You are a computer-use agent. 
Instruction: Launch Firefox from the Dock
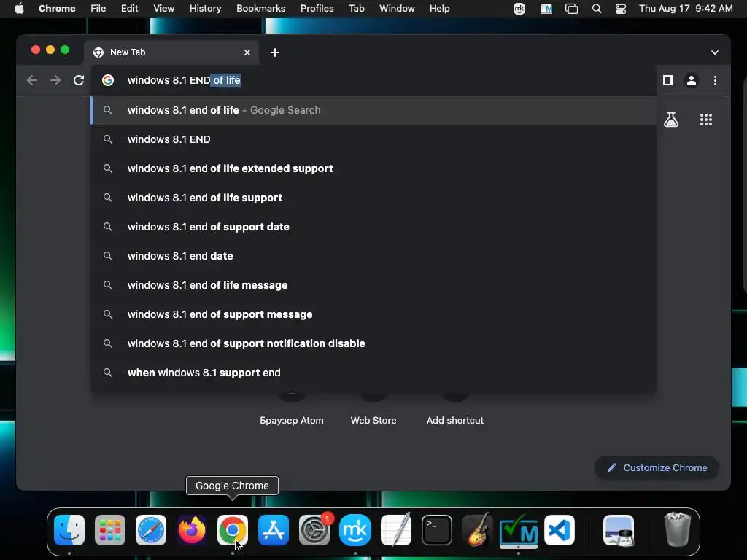[x=192, y=530]
